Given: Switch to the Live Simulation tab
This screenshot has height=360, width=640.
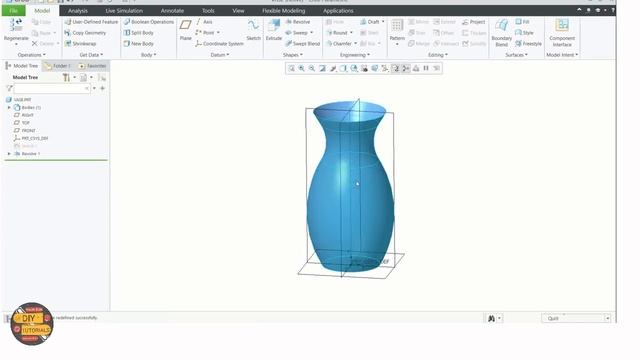Looking at the screenshot, I should pos(124,11).
